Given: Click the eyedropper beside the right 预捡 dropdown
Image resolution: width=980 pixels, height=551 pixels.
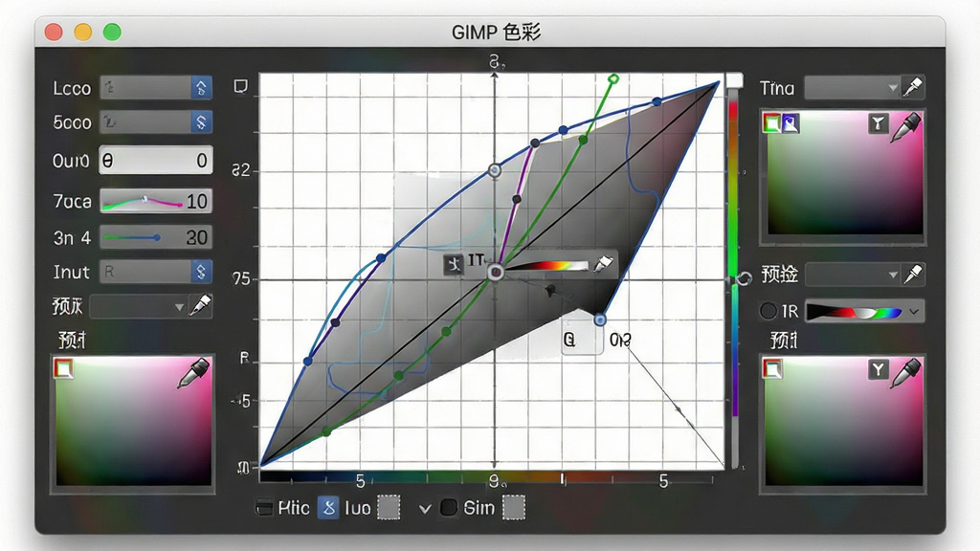Looking at the screenshot, I should (913, 275).
